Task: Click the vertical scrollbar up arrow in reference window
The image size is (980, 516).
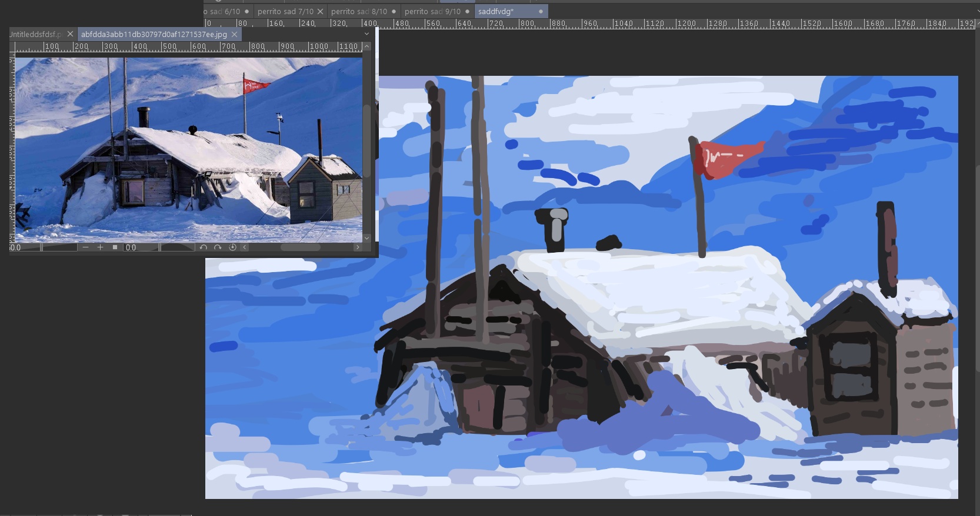Action: coord(367,46)
